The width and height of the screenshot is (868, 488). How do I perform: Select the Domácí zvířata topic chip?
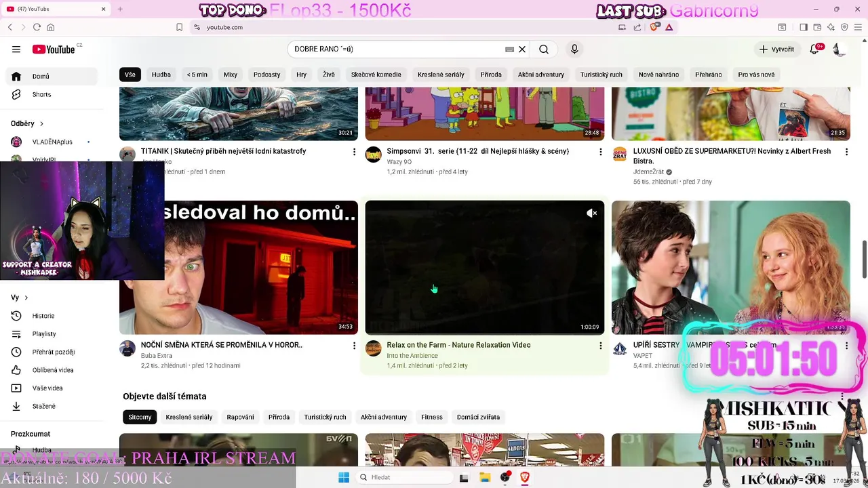coord(478,417)
